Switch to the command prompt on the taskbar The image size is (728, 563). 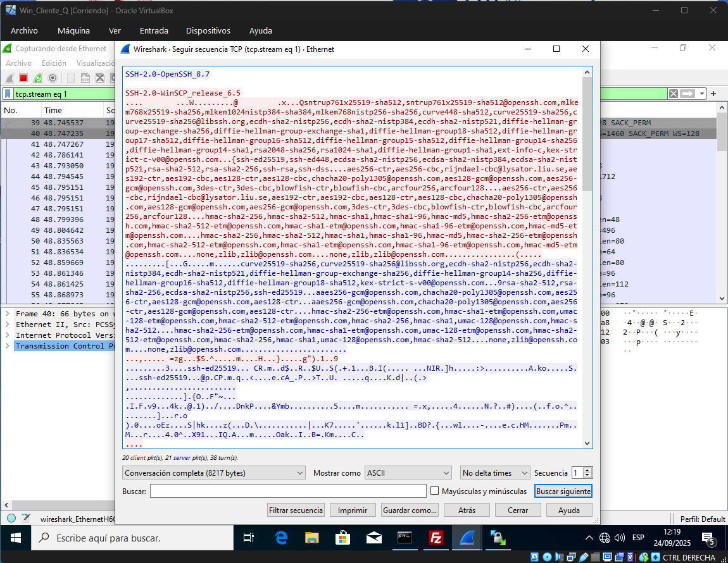click(x=405, y=538)
